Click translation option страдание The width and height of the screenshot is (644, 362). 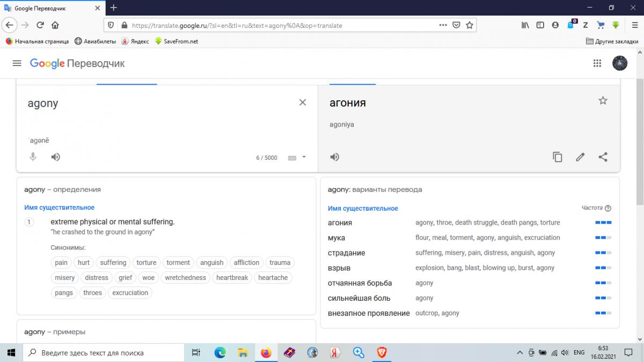(x=347, y=253)
